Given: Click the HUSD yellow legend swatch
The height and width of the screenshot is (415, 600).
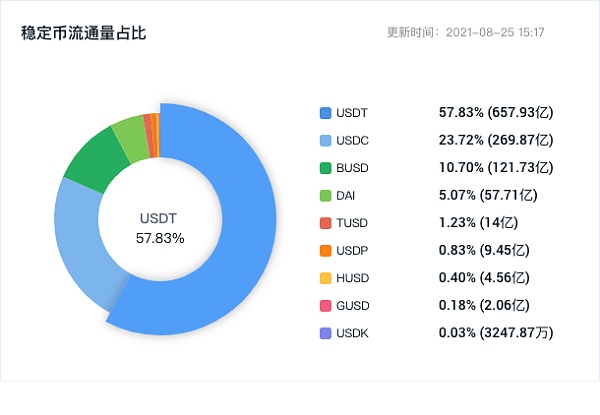Looking at the screenshot, I should tap(325, 277).
